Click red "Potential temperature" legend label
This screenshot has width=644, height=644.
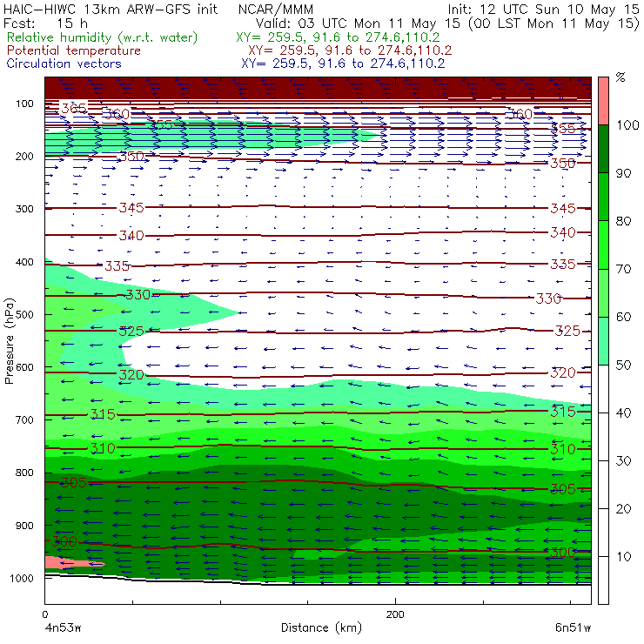click(73, 50)
